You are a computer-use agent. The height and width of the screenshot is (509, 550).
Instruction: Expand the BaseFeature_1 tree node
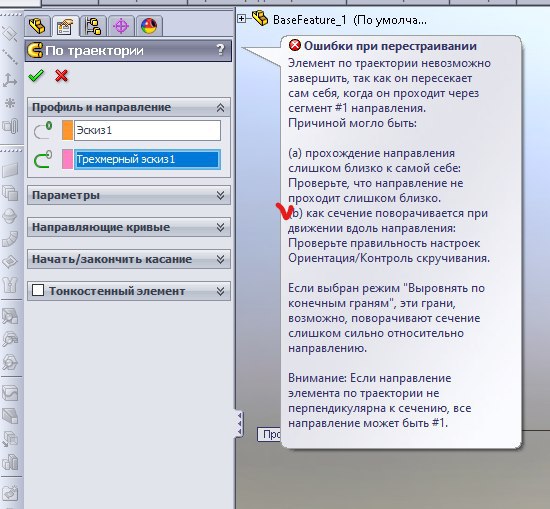(241, 18)
